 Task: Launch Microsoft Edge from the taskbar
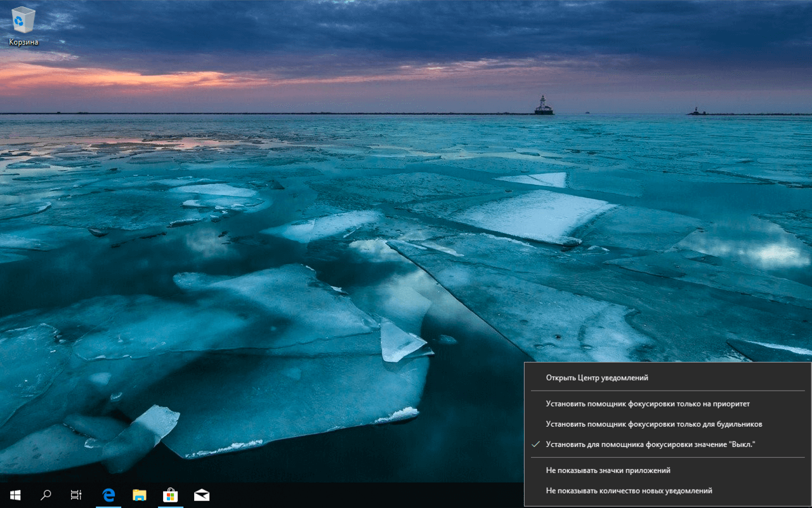108,495
